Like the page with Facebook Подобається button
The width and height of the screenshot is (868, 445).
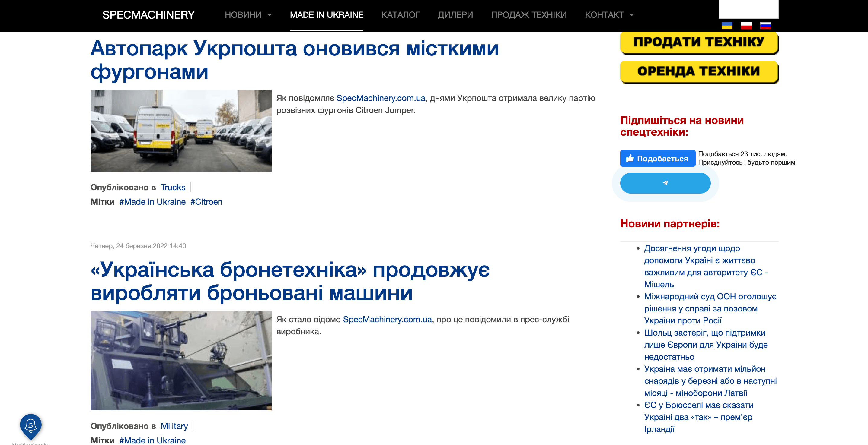(x=657, y=158)
